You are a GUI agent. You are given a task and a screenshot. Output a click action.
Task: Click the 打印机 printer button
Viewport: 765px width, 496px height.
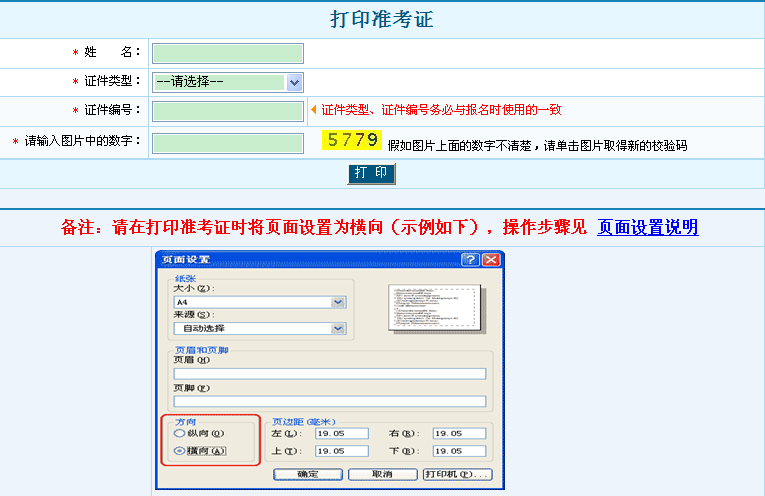pyautogui.click(x=456, y=475)
